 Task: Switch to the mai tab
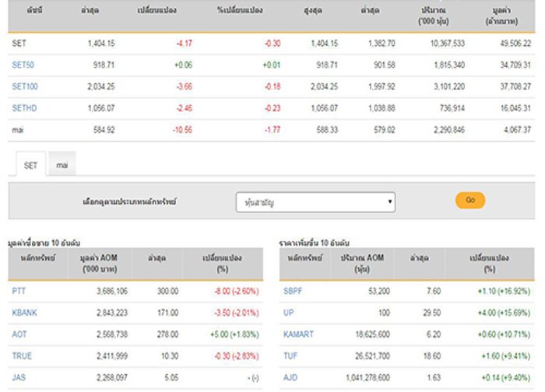pos(62,165)
